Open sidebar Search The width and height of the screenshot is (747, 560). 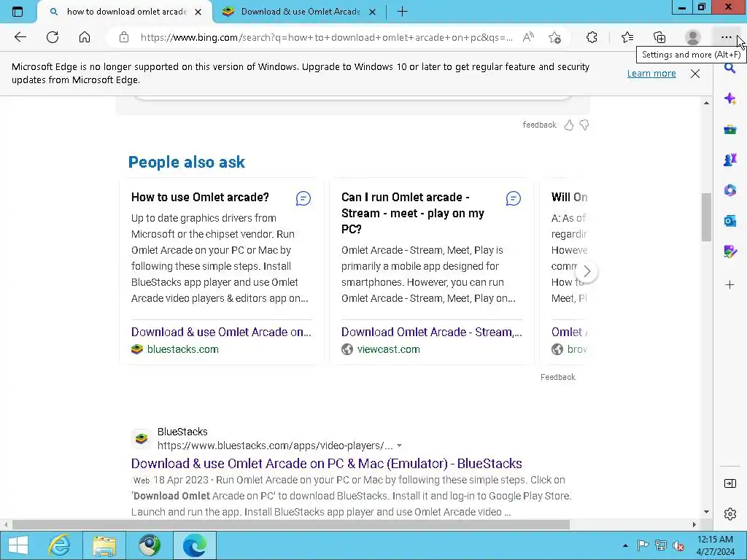pos(729,68)
